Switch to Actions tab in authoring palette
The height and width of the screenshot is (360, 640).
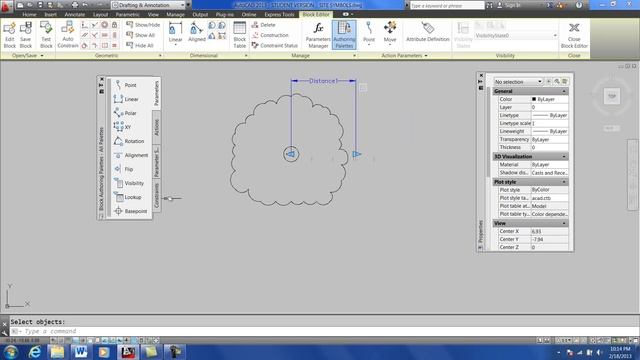pos(157,127)
